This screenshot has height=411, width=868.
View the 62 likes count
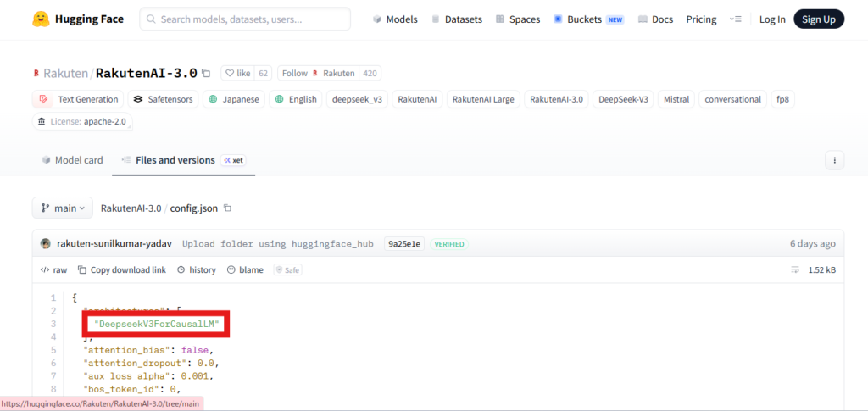coord(264,73)
